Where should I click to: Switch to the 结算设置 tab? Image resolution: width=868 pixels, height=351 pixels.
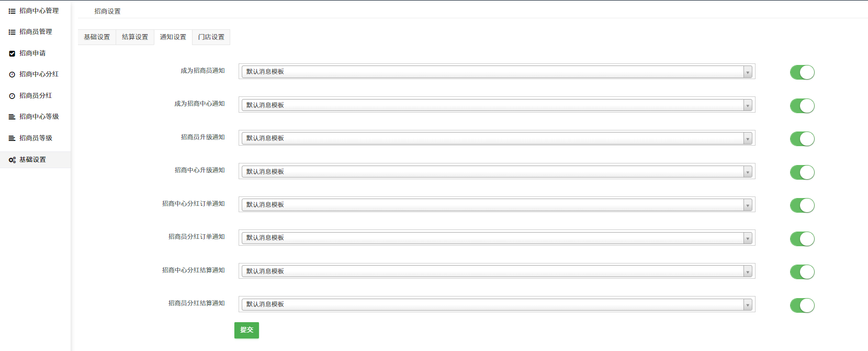[x=135, y=37]
